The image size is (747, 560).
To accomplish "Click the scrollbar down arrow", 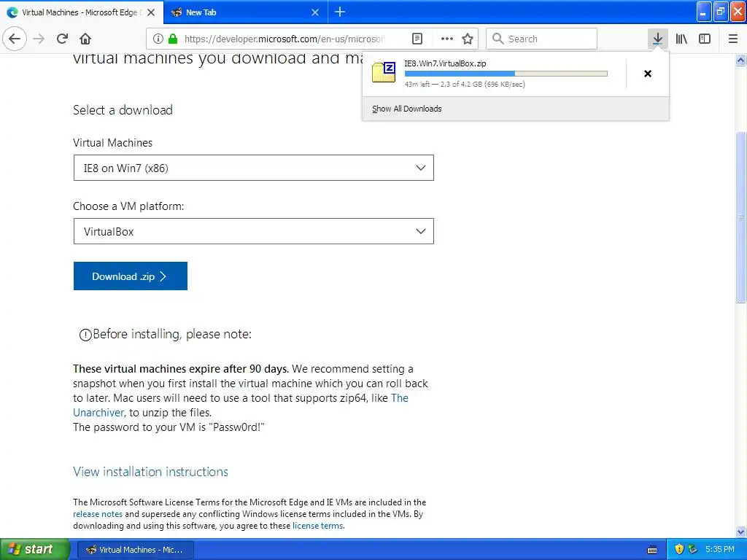I will [x=740, y=532].
